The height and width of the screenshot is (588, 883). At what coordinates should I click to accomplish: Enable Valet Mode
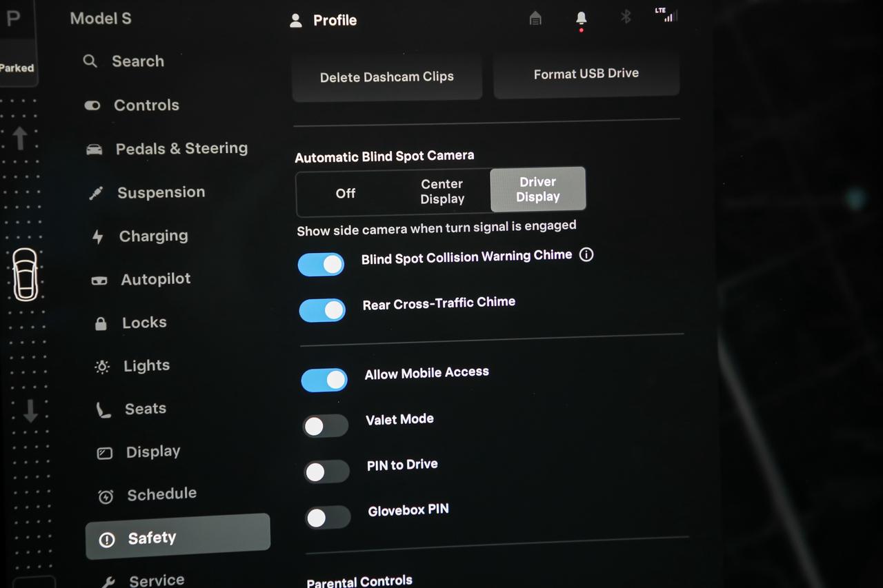pos(325,425)
